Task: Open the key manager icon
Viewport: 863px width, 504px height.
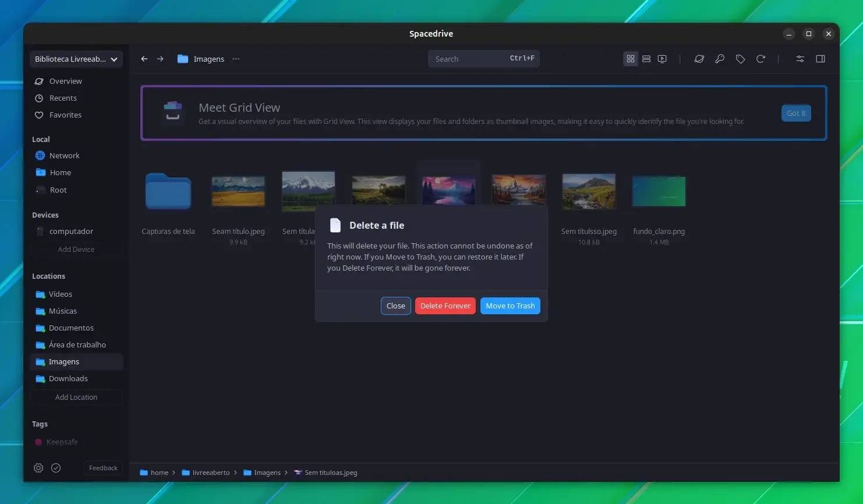Action: (x=720, y=59)
